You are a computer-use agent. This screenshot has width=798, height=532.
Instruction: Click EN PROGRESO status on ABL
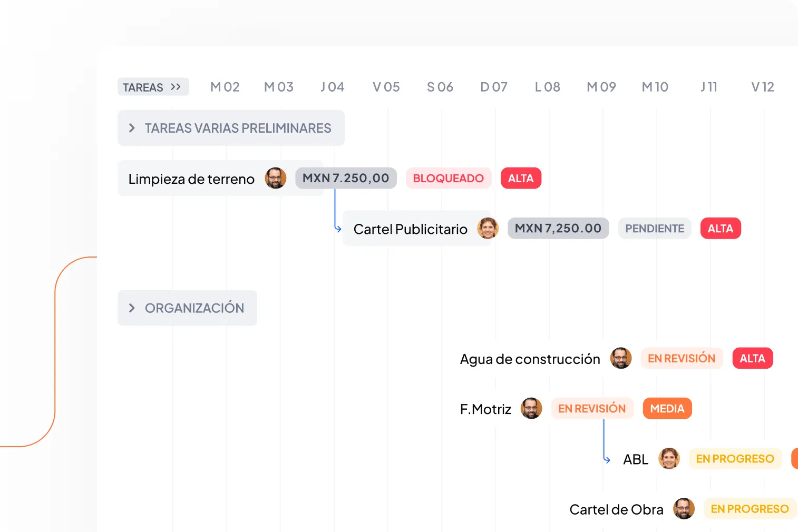735,458
